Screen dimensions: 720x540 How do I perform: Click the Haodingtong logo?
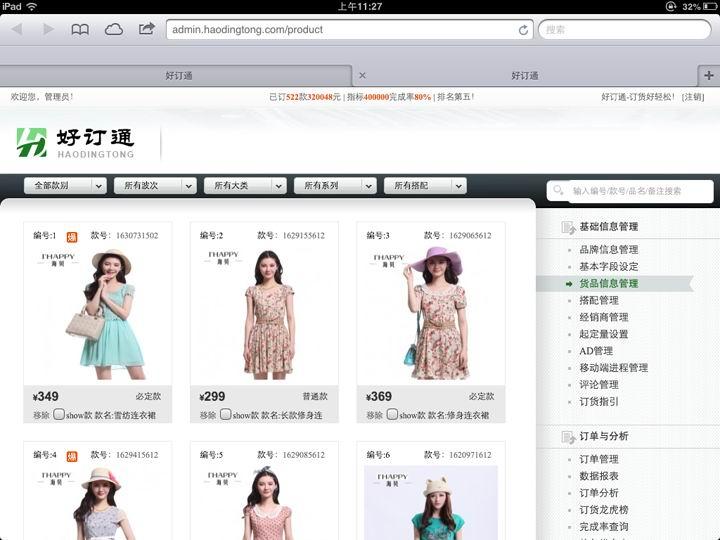coord(75,143)
